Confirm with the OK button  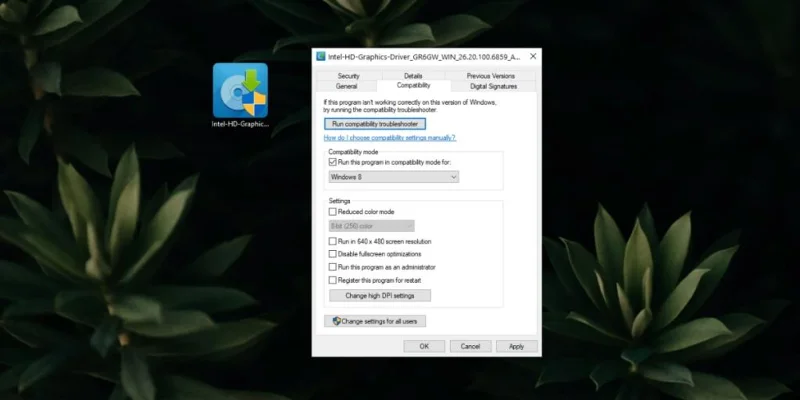point(424,346)
